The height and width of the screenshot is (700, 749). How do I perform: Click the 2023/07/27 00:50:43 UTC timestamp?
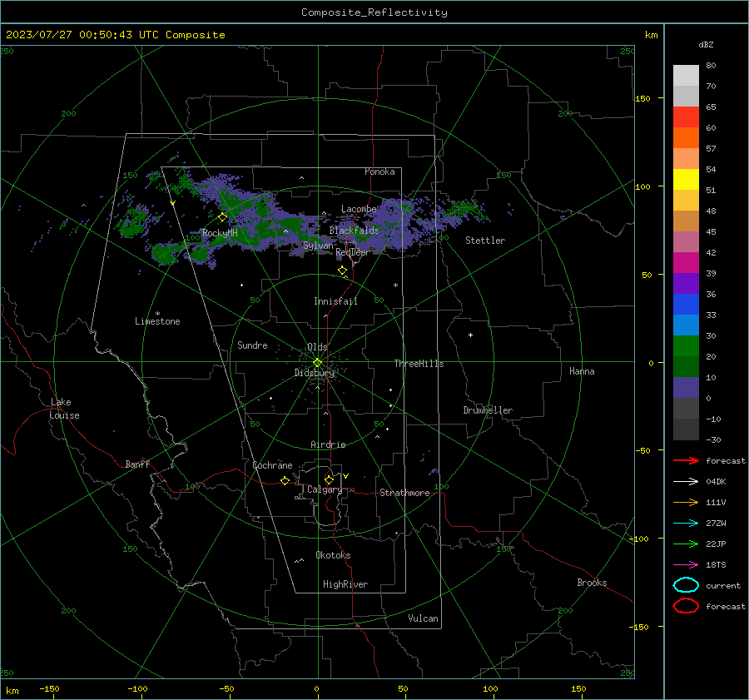(115, 35)
